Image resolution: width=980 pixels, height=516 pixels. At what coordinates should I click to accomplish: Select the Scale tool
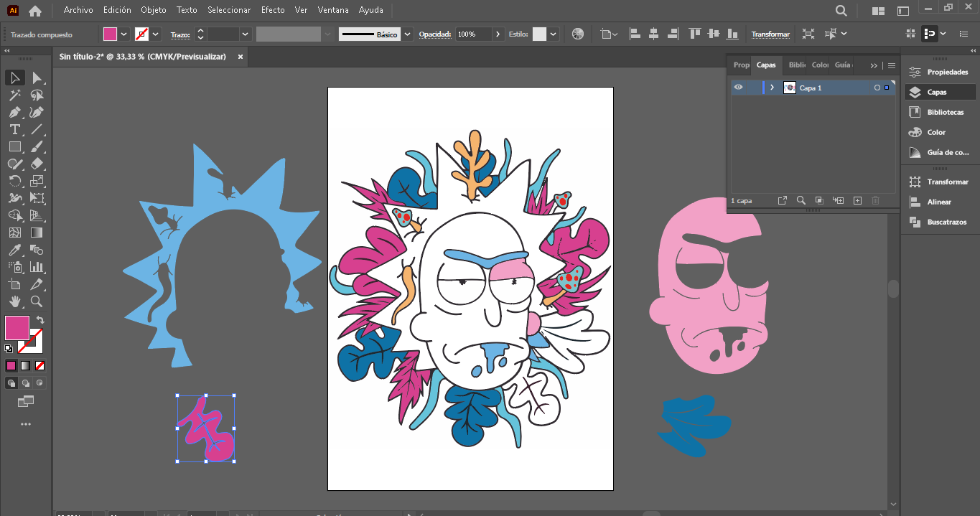click(37, 181)
